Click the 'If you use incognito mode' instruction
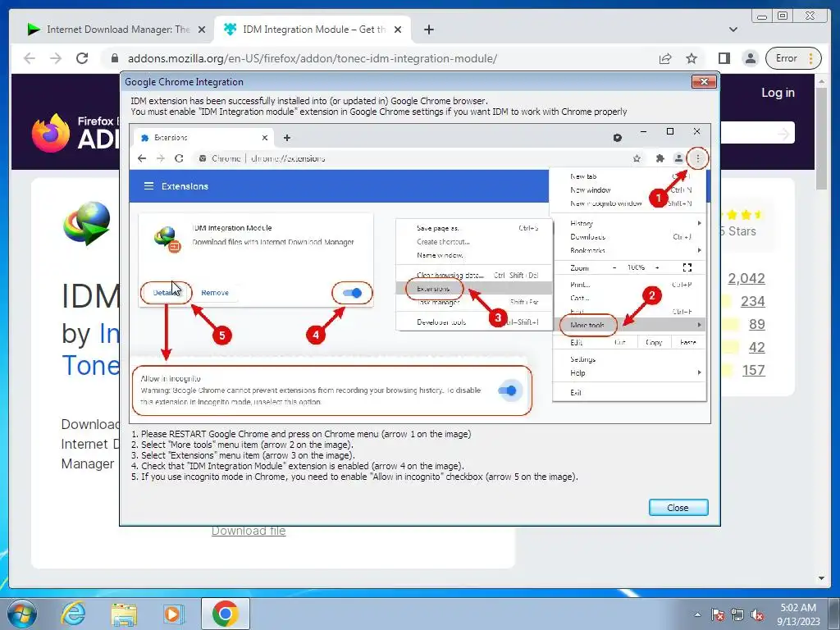 click(354, 477)
